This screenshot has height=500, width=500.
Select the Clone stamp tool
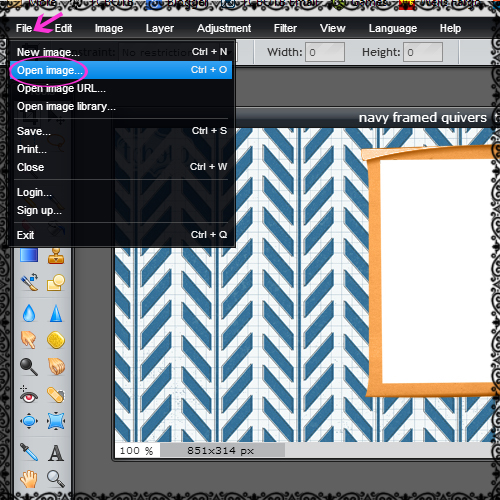56,256
